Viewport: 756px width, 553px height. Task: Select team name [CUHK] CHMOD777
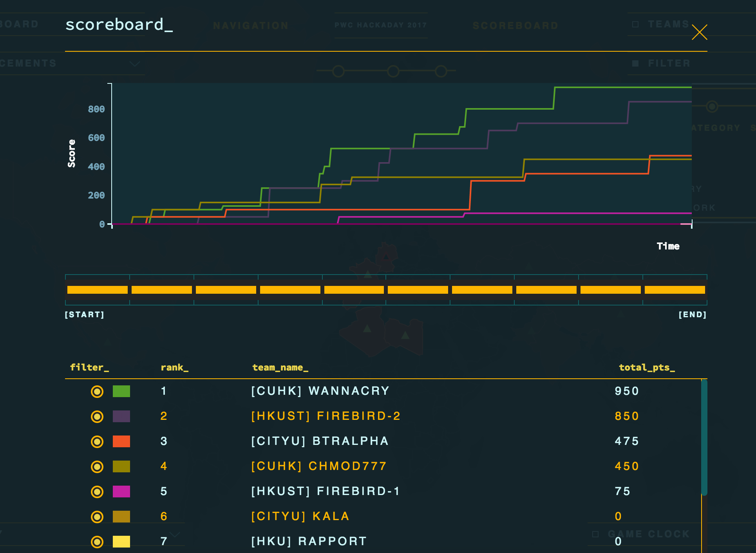coord(318,466)
